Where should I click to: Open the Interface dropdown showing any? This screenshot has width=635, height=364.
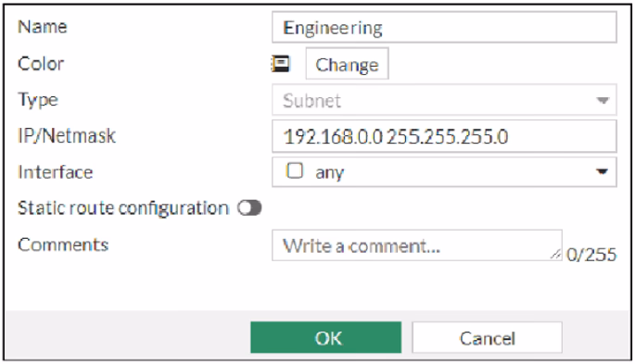pos(444,172)
